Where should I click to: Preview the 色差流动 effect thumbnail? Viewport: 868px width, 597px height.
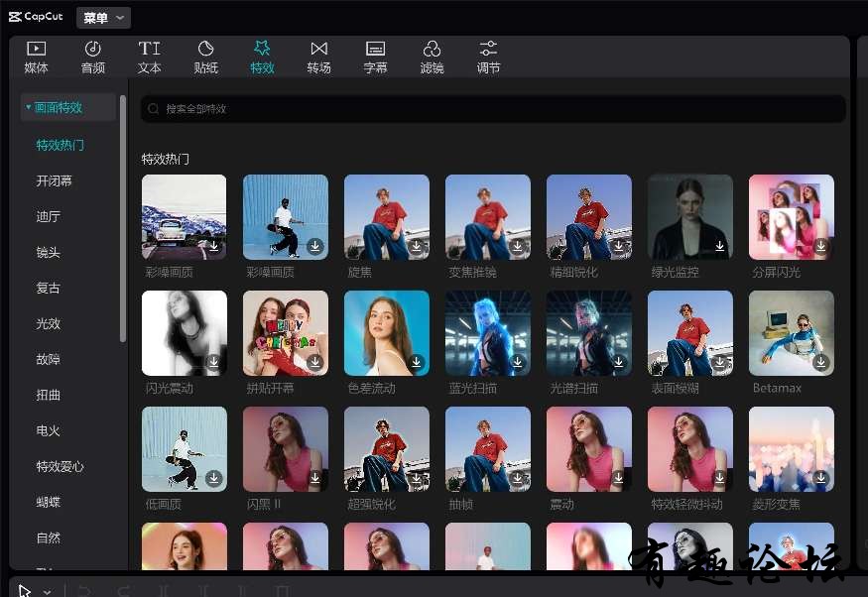[x=387, y=333]
